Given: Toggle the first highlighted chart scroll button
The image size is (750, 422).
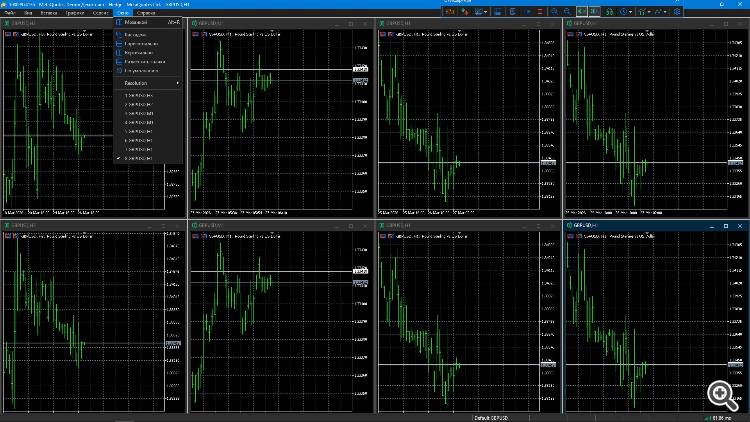Looking at the screenshot, I should (582, 12).
